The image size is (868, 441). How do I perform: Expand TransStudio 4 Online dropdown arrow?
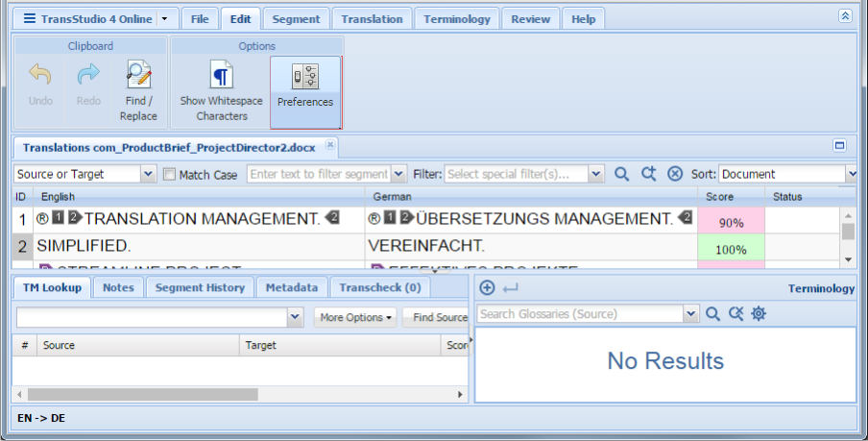(x=164, y=19)
